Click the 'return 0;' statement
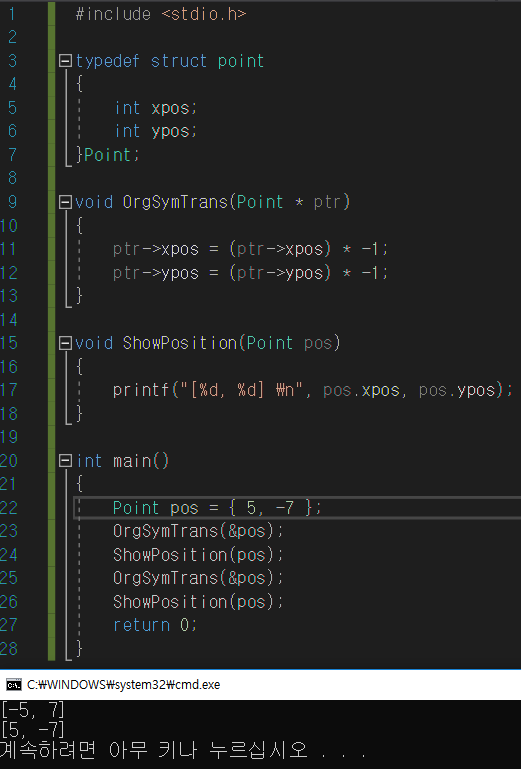 tap(155, 625)
